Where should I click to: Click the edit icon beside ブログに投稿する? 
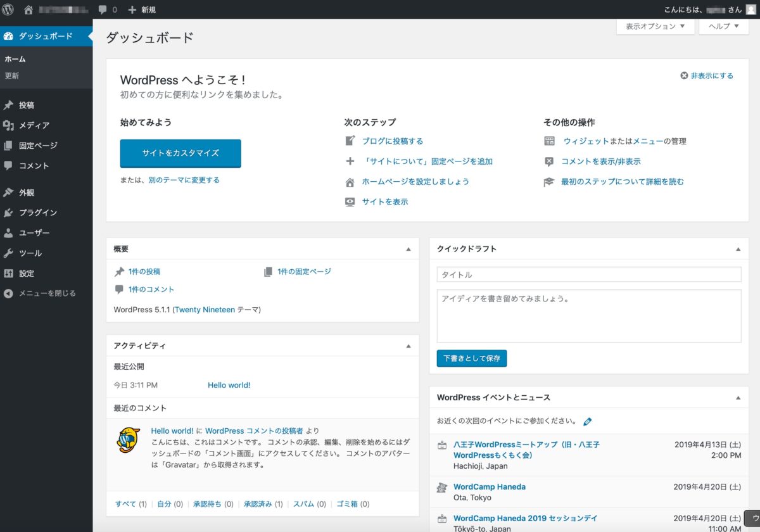coord(350,141)
